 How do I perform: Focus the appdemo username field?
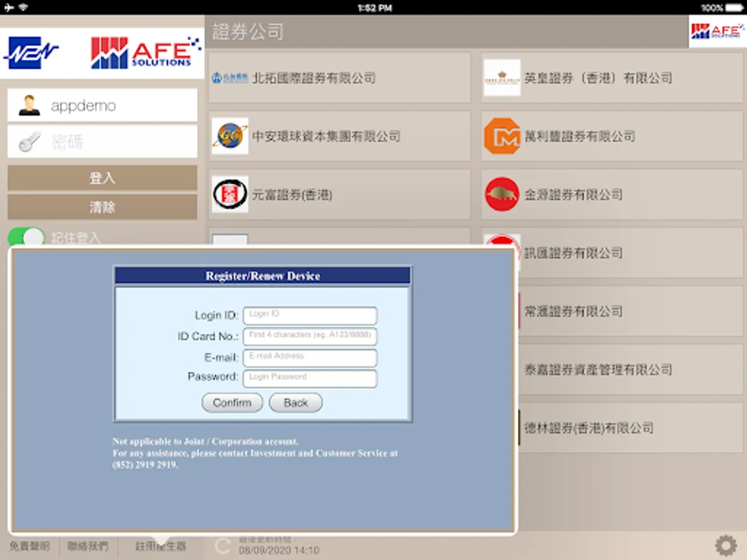pos(102,105)
